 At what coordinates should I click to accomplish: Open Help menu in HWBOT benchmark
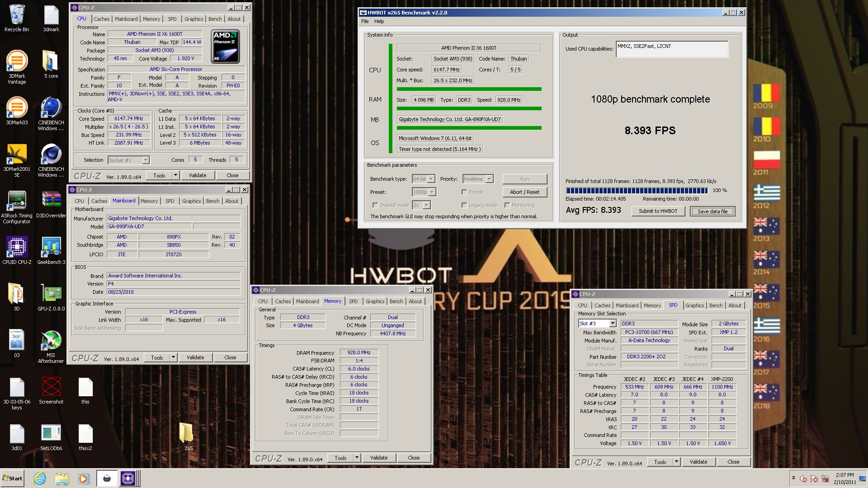pyautogui.click(x=379, y=21)
